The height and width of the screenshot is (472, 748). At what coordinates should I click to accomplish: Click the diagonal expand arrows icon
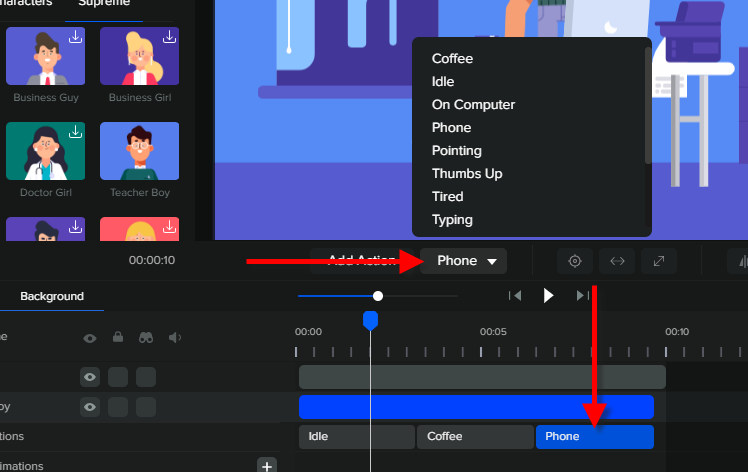pyautogui.click(x=659, y=261)
